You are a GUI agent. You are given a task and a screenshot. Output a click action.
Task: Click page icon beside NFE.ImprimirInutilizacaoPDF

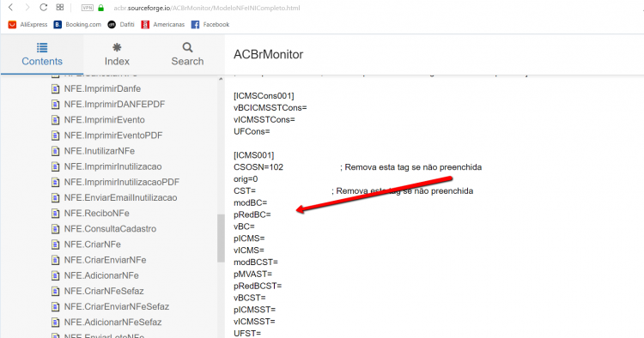[x=56, y=183]
